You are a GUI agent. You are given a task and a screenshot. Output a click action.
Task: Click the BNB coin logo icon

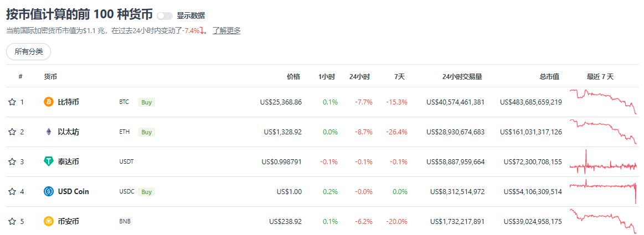tap(49, 221)
